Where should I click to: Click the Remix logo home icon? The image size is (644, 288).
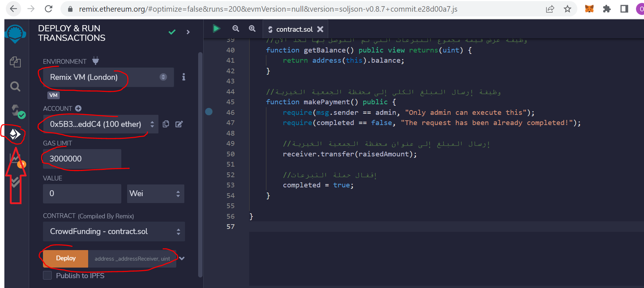15,34
